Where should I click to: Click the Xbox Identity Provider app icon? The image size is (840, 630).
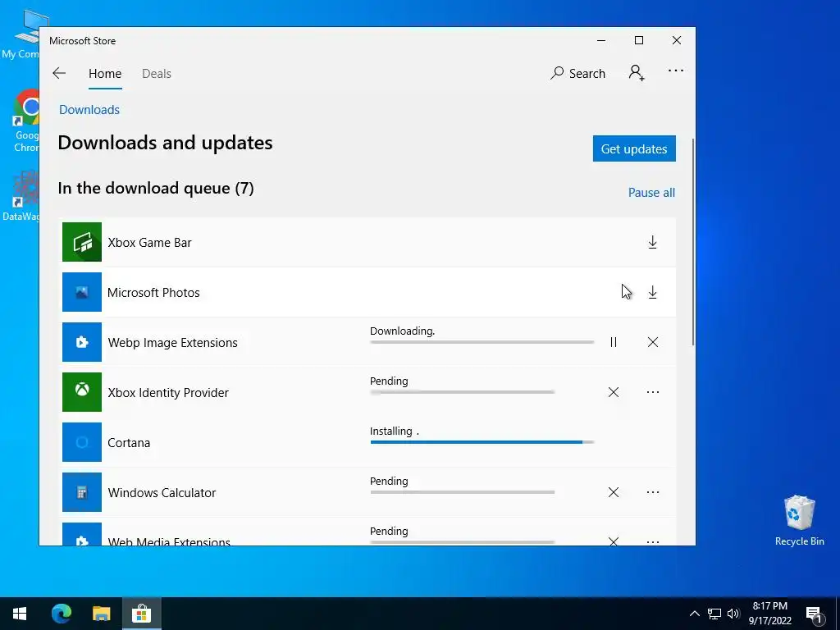[x=82, y=392]
